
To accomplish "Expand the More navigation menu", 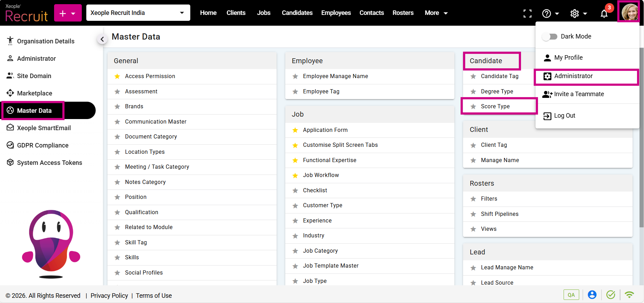I will point(436,13).
